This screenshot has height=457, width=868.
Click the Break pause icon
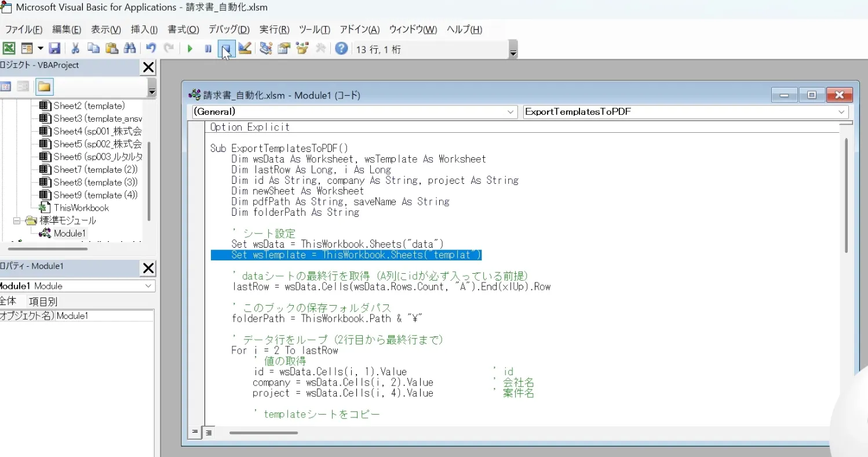point(208,49)
